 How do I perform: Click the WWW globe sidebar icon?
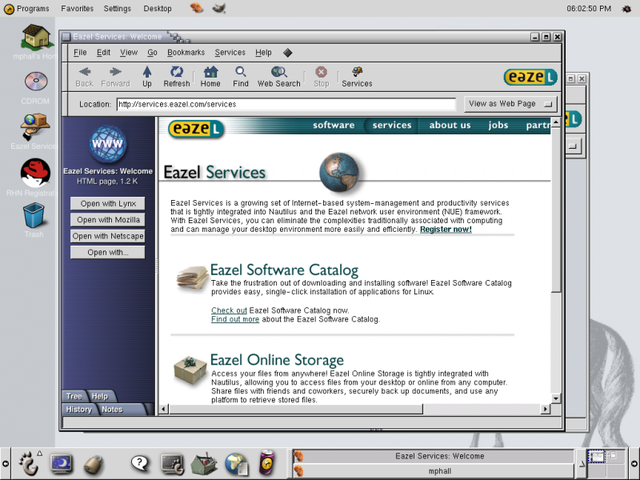(107, 144)
